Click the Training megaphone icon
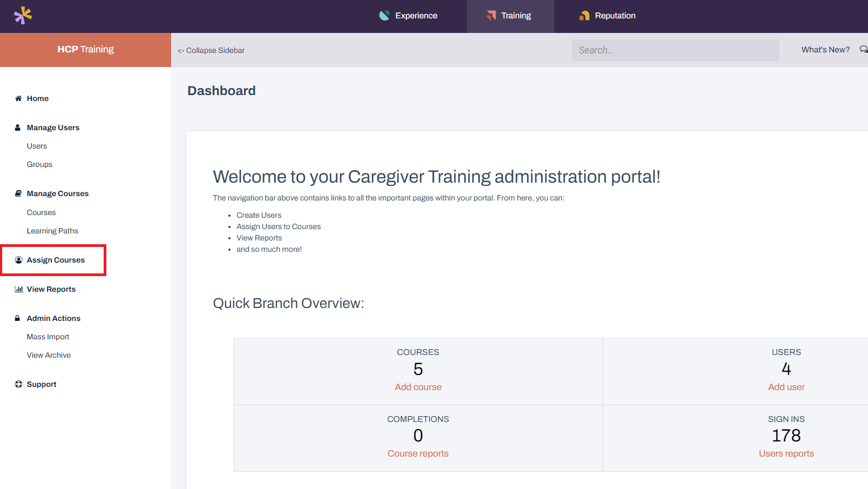Viewport: 868px width, 489px height. [x=491, y=16]
